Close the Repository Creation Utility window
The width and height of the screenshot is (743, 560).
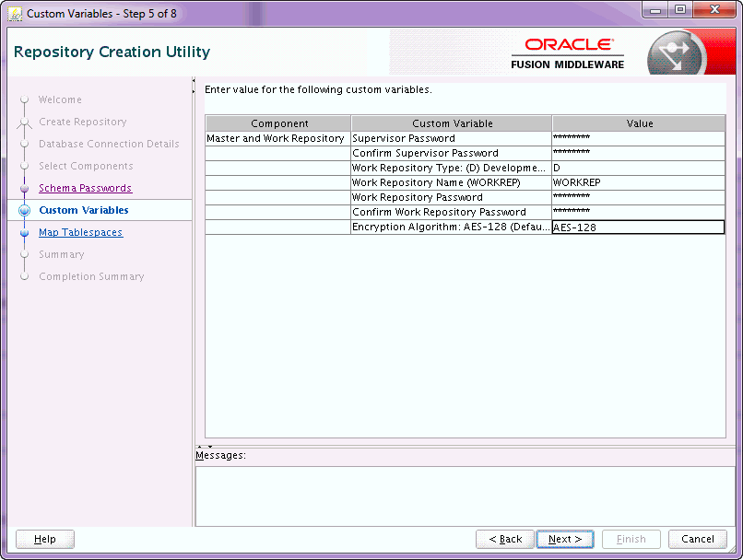(714, 10)
